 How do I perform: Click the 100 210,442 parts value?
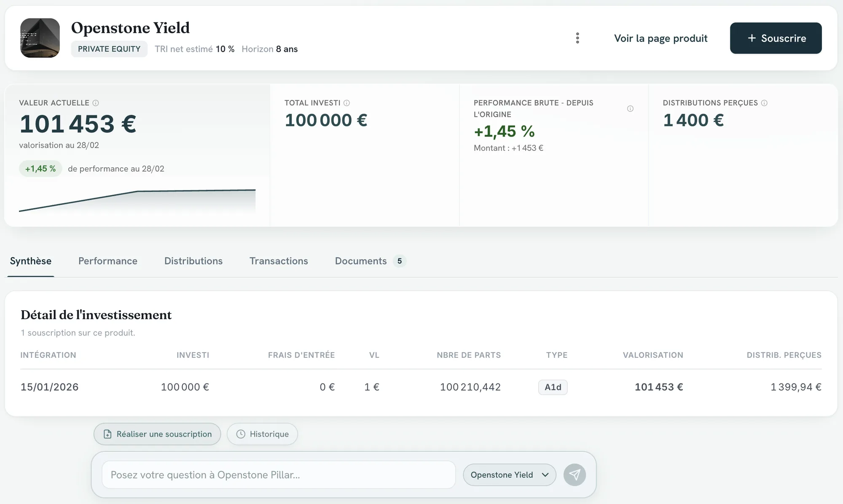(x=470, y=387)
